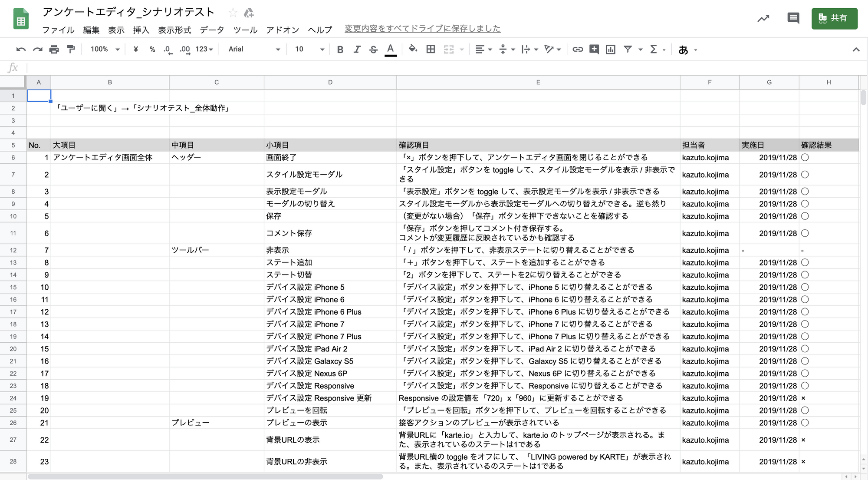The width and height of the screenshot is (868, 480).
Task: Open the text color picker
Action: [x=391, y=50]
